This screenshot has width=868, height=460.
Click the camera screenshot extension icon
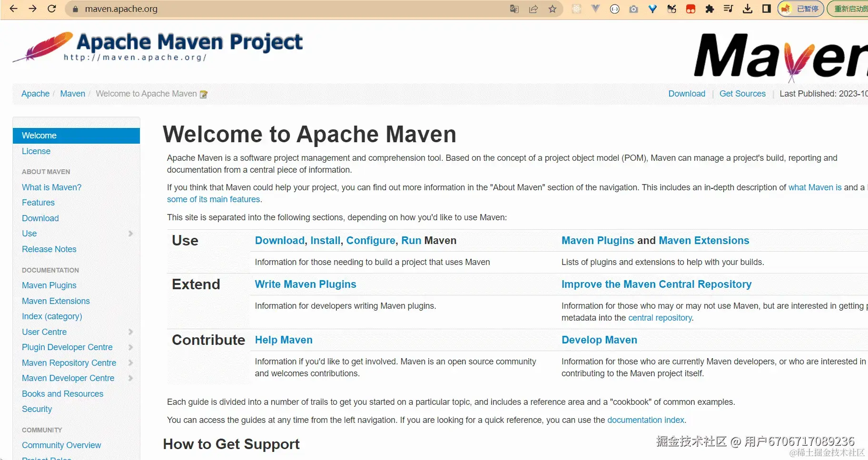point(633,9)
